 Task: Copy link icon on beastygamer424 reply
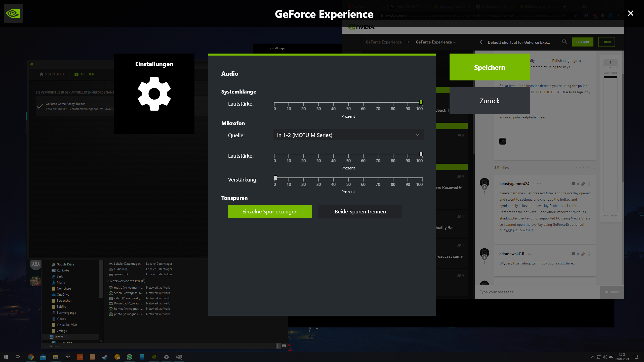[x=583, y=184]
